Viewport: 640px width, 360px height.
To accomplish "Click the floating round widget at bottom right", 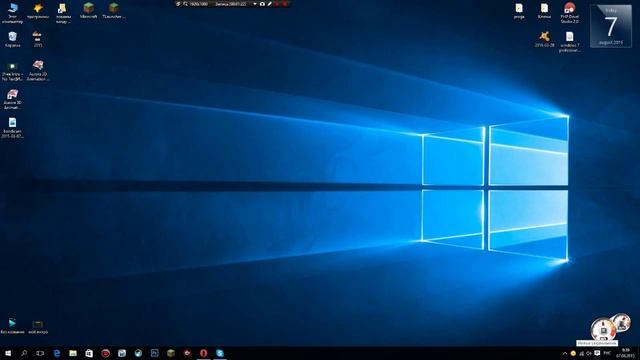I will click(603, 329).
